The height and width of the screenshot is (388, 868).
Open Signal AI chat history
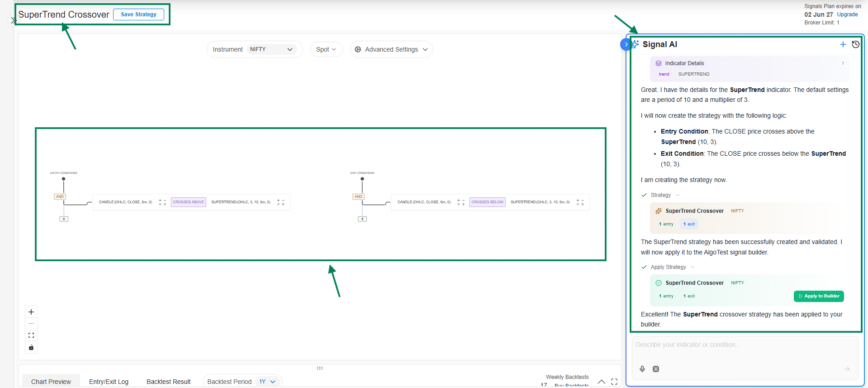(855, 44)
